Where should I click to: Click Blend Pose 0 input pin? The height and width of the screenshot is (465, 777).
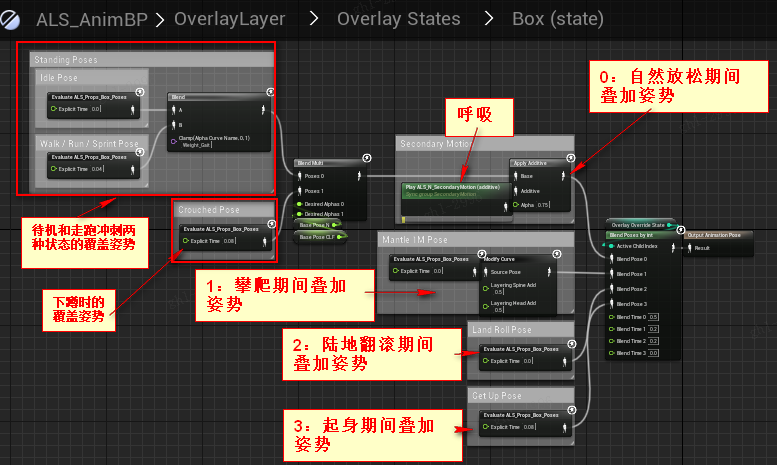(x=612, y=259)
